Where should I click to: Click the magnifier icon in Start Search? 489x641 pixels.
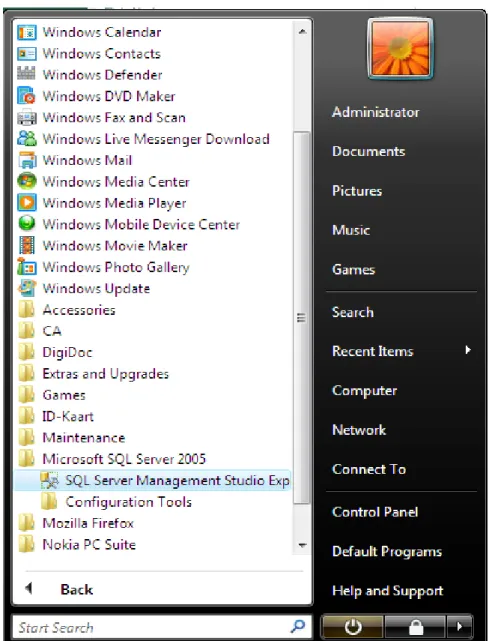point(298,626)
